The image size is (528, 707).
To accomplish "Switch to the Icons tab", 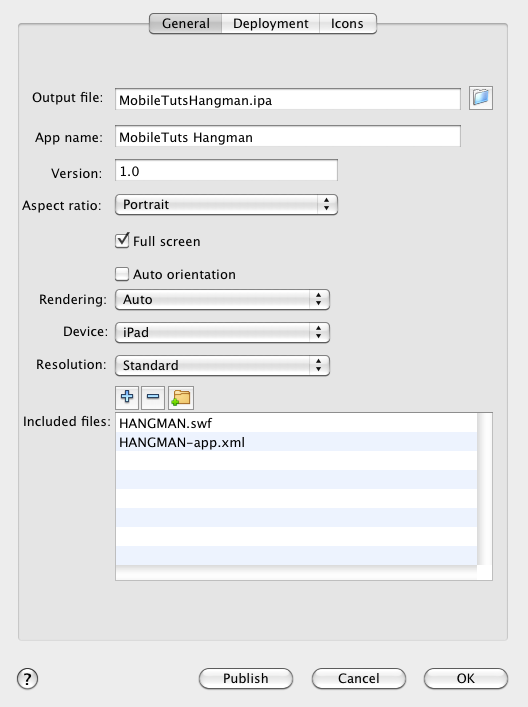I will [x=347, y=23].
